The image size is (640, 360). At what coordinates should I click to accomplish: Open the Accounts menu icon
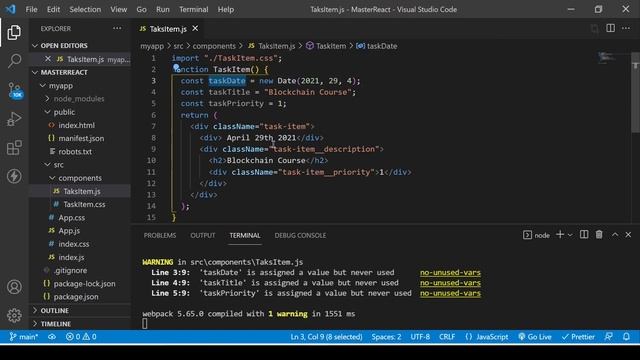tap(14, 287)
